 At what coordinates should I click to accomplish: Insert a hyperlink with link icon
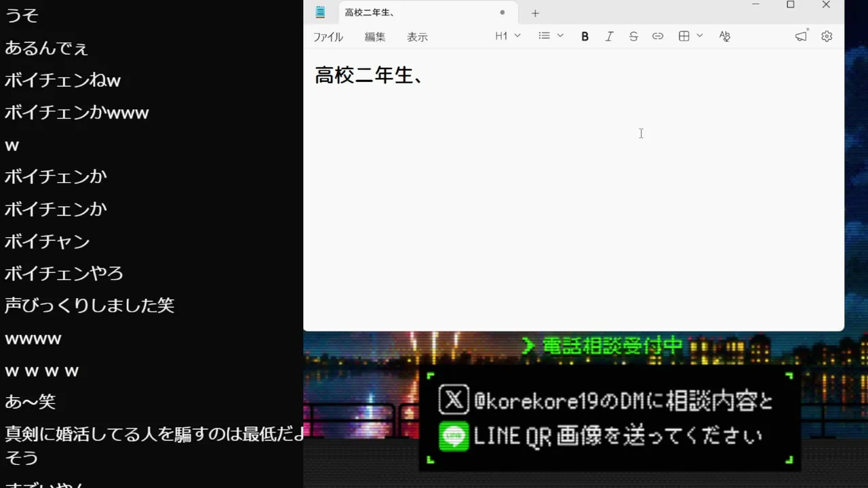[x=658, y=37]
